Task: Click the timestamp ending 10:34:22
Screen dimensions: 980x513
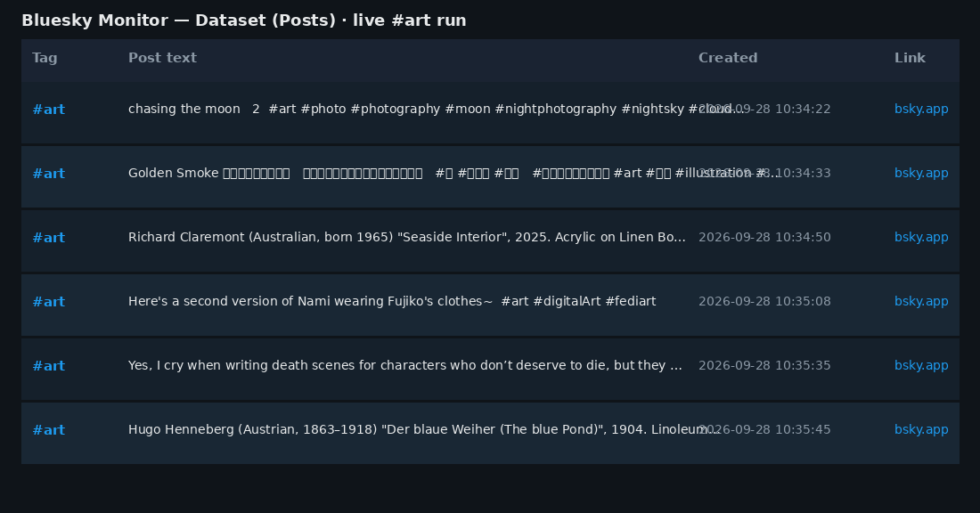Action: coord(764,109)
